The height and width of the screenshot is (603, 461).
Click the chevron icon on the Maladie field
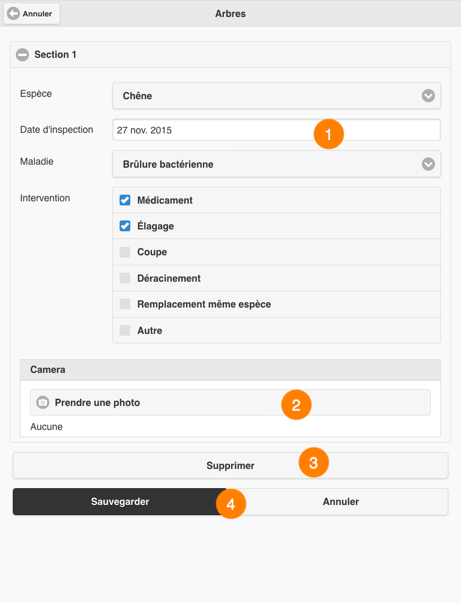click(428, 164)
